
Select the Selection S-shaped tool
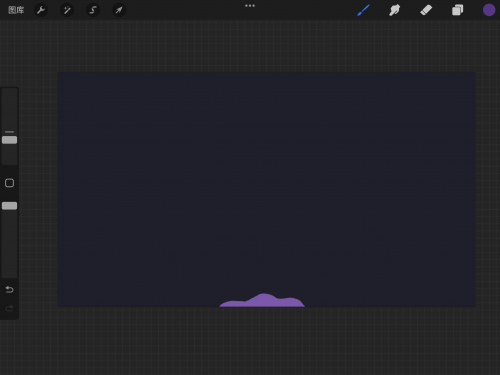click(x=93, y=10)
